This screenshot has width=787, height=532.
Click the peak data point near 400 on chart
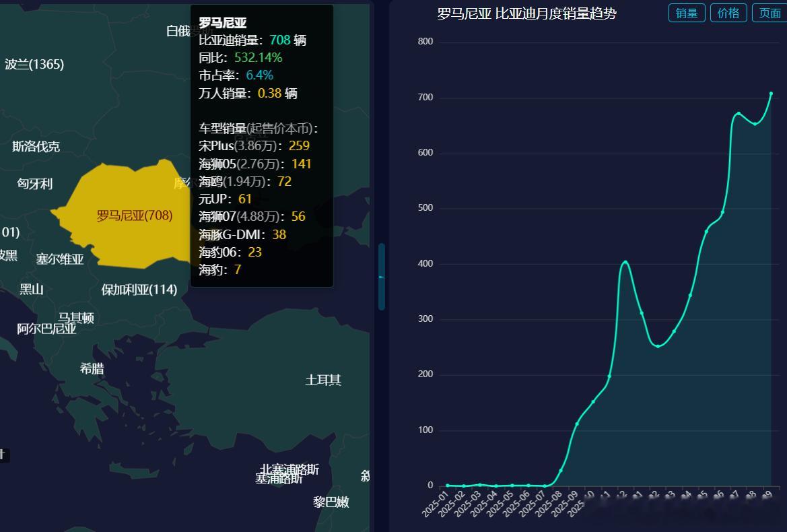tap(625, 262)
